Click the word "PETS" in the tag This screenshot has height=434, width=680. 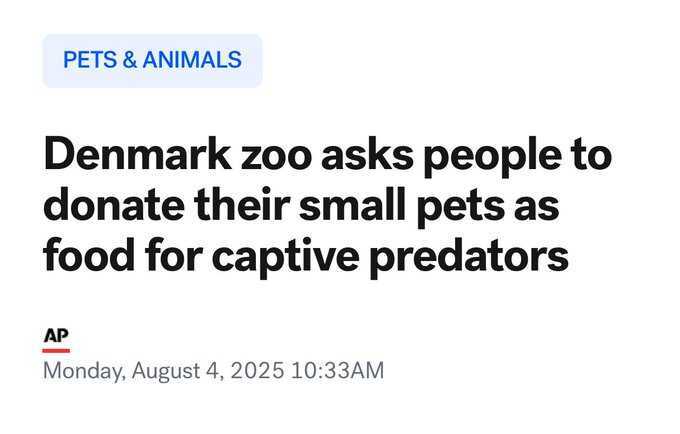click(x=90, y=60)
